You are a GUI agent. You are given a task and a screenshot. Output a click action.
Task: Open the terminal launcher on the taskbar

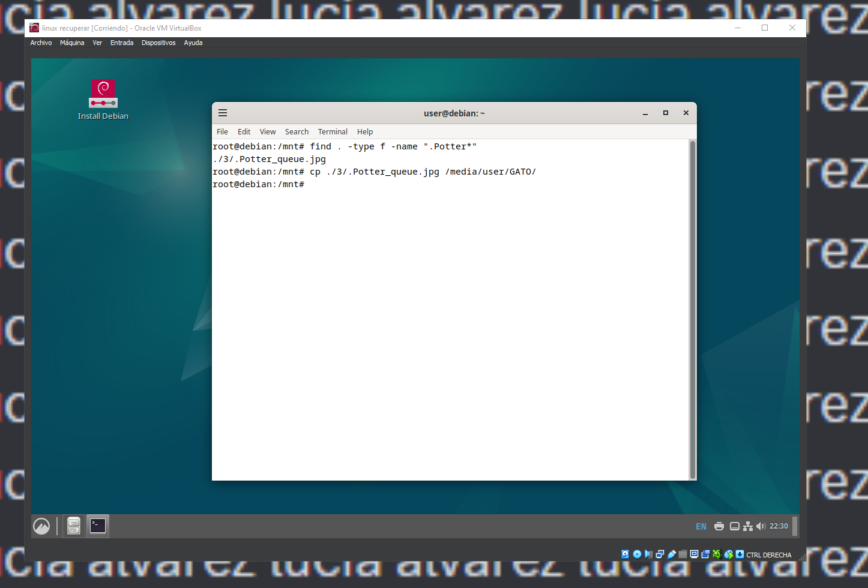pyautogui.click(x=97, y=526)
